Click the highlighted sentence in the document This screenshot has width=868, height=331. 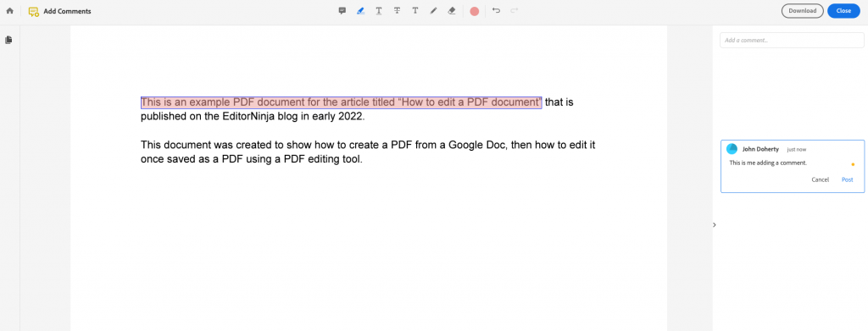click(341, 102)
